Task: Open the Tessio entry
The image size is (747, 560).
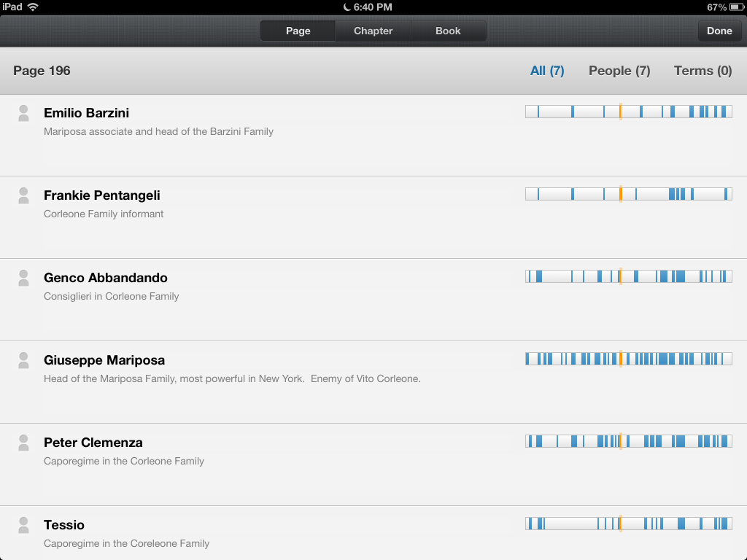Action: point(373,533)
